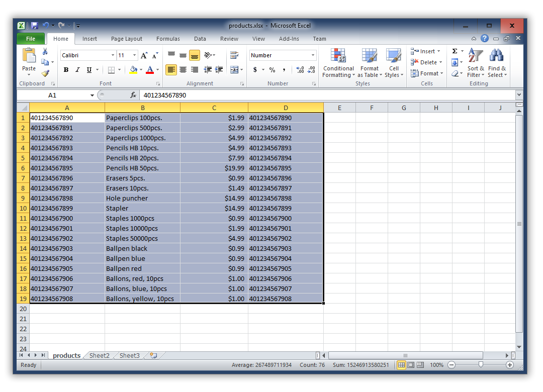543x392 pixels.
Task: Open Find & Select menu
Action: pos(497,63)
